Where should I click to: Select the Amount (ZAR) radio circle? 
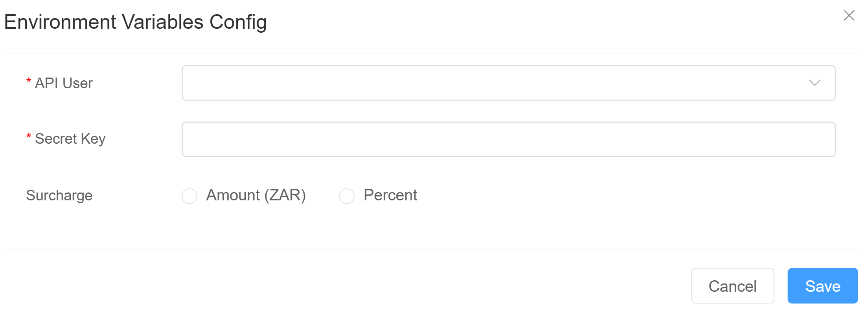(189, 196)
